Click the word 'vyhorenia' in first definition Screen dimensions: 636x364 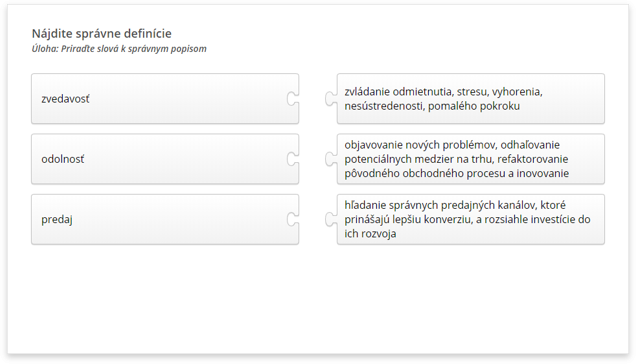click(517, 92)
